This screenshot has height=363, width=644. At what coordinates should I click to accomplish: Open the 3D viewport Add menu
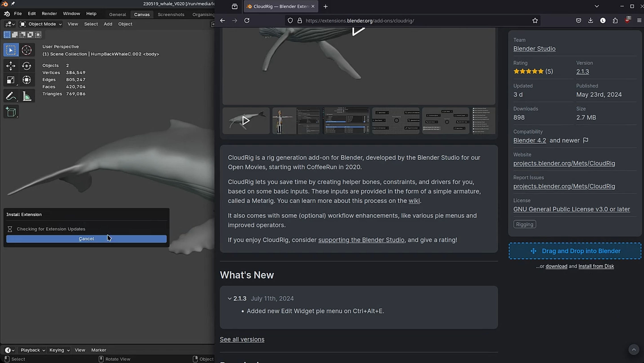(108, 24)
